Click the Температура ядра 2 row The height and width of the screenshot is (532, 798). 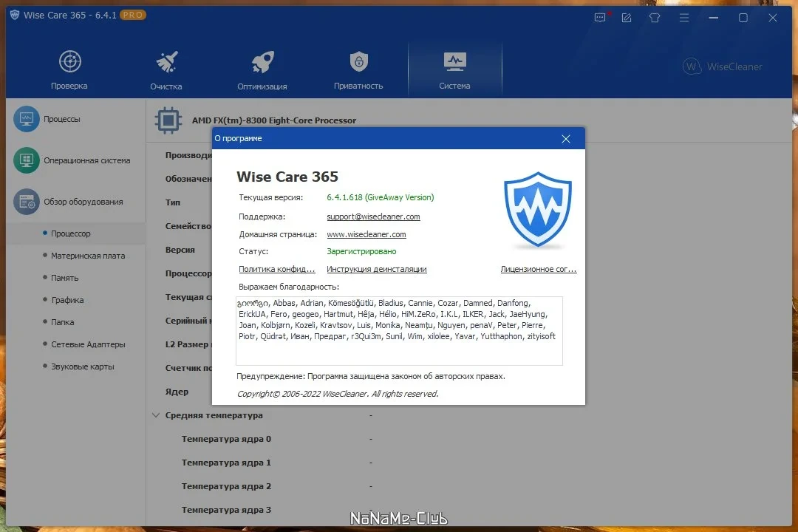pos(227,486)
